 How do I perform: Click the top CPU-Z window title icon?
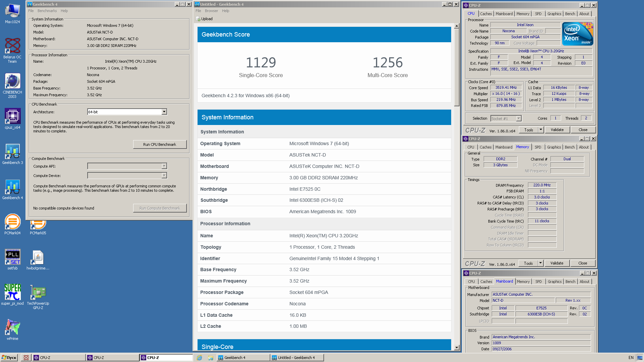point(466,5)
